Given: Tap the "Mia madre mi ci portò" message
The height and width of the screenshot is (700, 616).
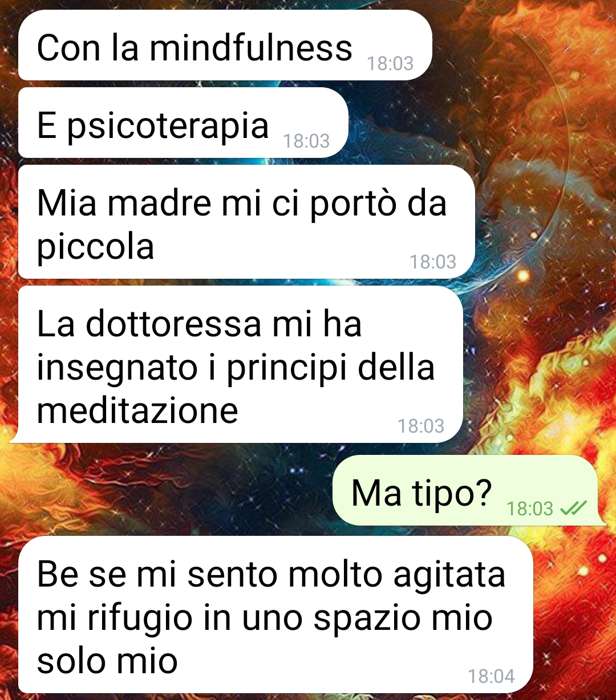Looking at the screenshot, I should pos(246,222).
